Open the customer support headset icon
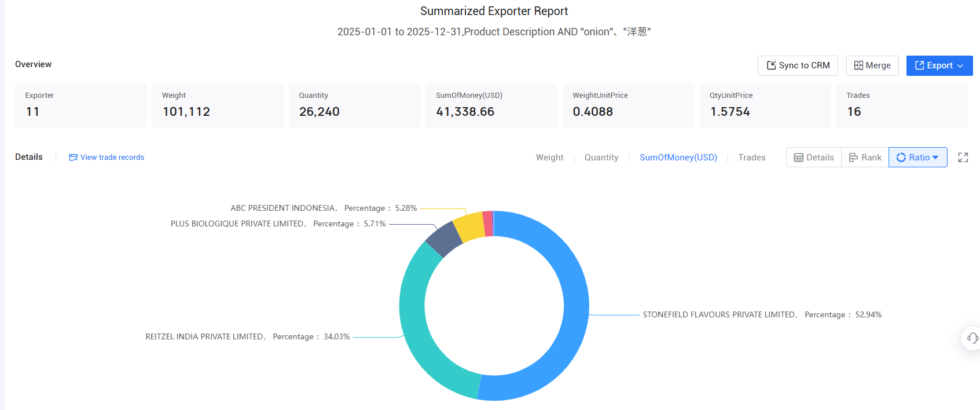 click(x=972, y=338)
